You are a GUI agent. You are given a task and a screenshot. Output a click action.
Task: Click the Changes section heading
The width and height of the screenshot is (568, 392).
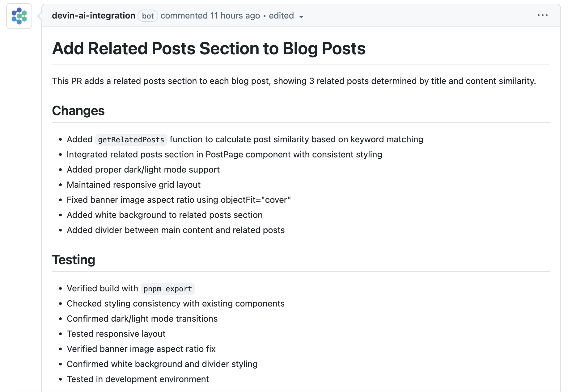coord(78,111)
